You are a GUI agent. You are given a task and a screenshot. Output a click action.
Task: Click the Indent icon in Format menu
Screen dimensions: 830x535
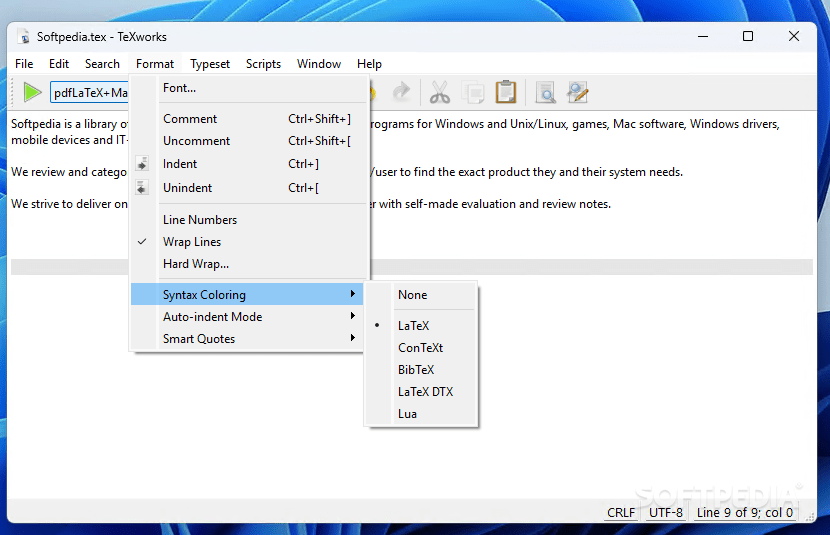(142, 164)
